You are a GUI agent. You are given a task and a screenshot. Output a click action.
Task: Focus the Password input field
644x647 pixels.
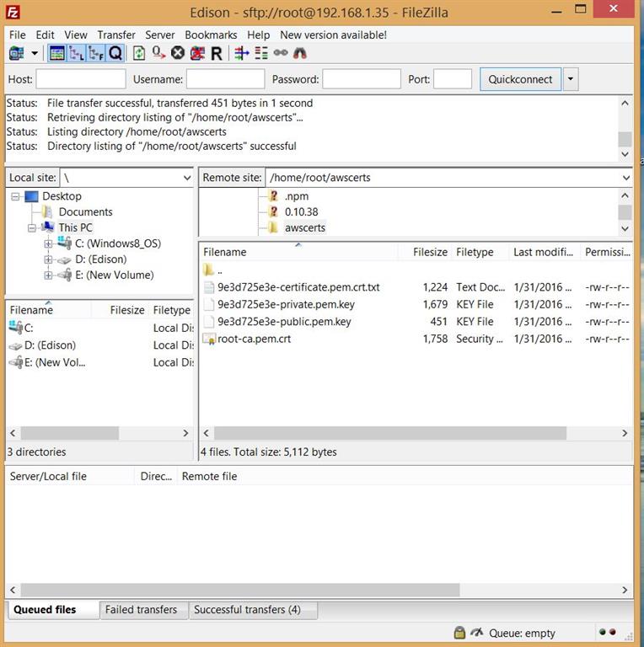pos(362,79)
